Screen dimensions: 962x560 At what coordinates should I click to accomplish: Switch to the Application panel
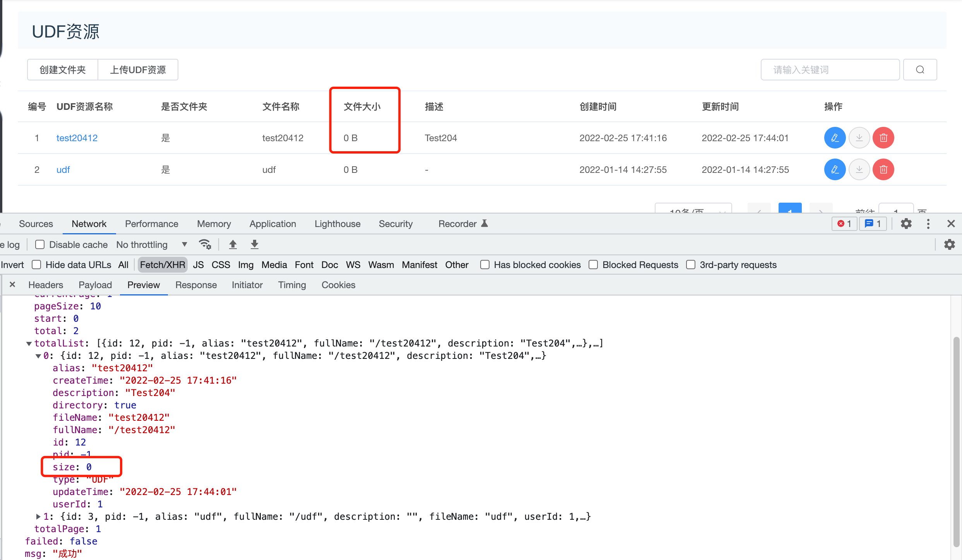coord(272,224)
